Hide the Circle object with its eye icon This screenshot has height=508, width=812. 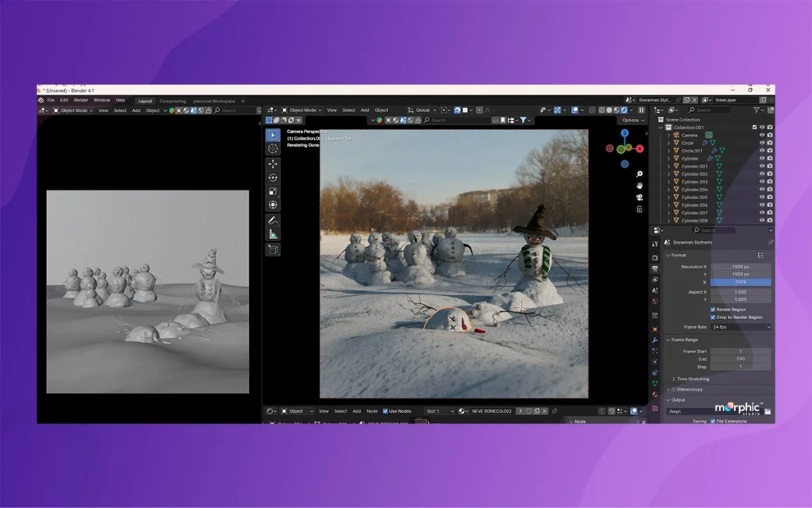click(762, 143)
